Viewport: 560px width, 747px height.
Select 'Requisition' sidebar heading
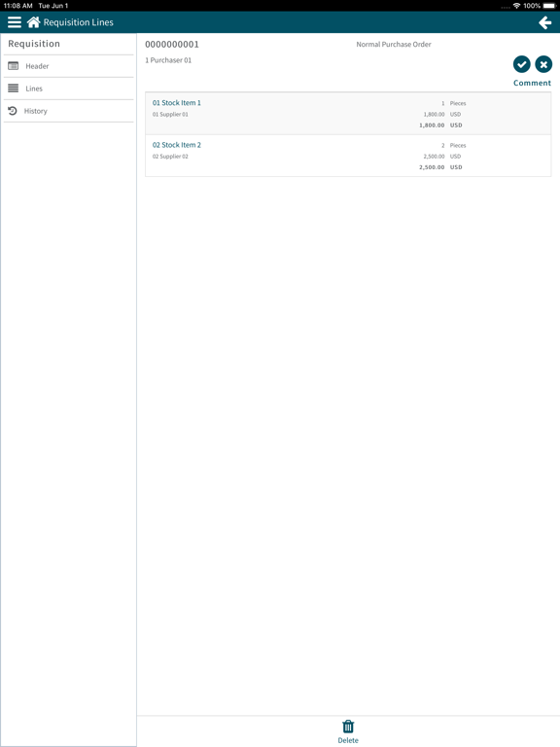tap(34, 44)
